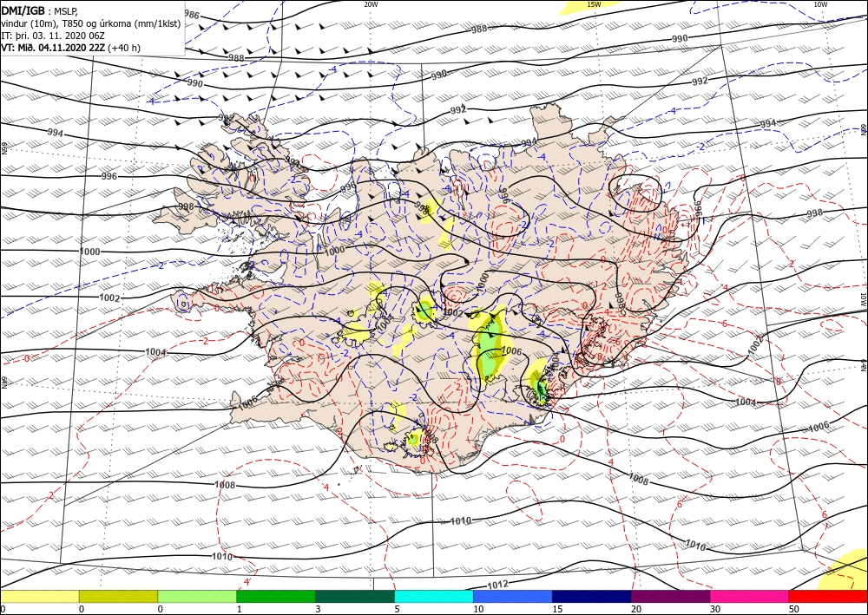
Task: Click the legend scale value '15'
Action: coord(557,609)
